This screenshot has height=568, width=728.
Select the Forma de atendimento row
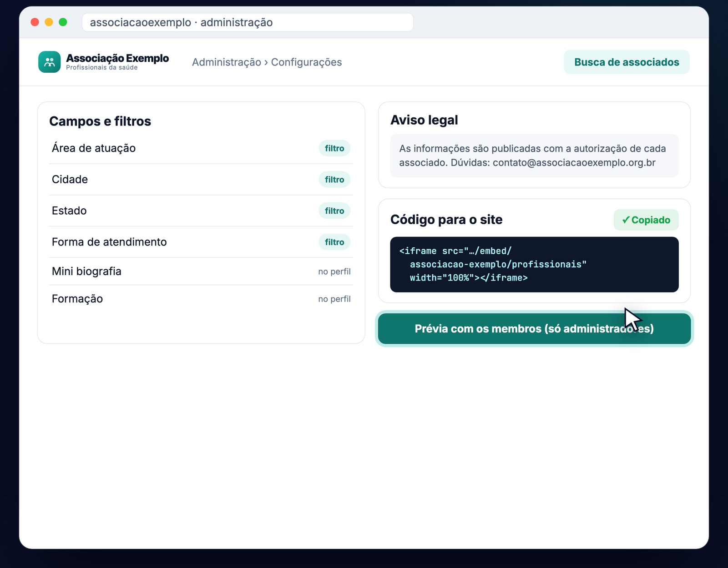click(201, 242)
